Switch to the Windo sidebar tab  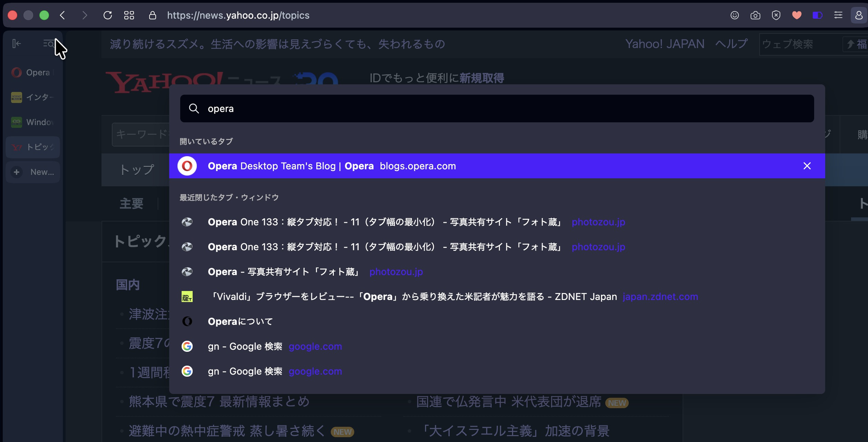(x=33, y=122)
